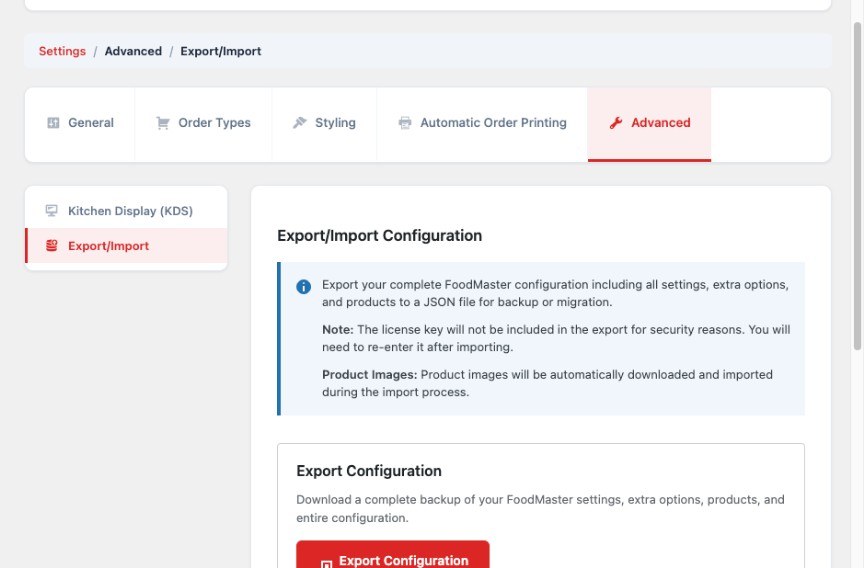Click the blue info circle icon
The image size is (864, 568).
tap(304, 286)
